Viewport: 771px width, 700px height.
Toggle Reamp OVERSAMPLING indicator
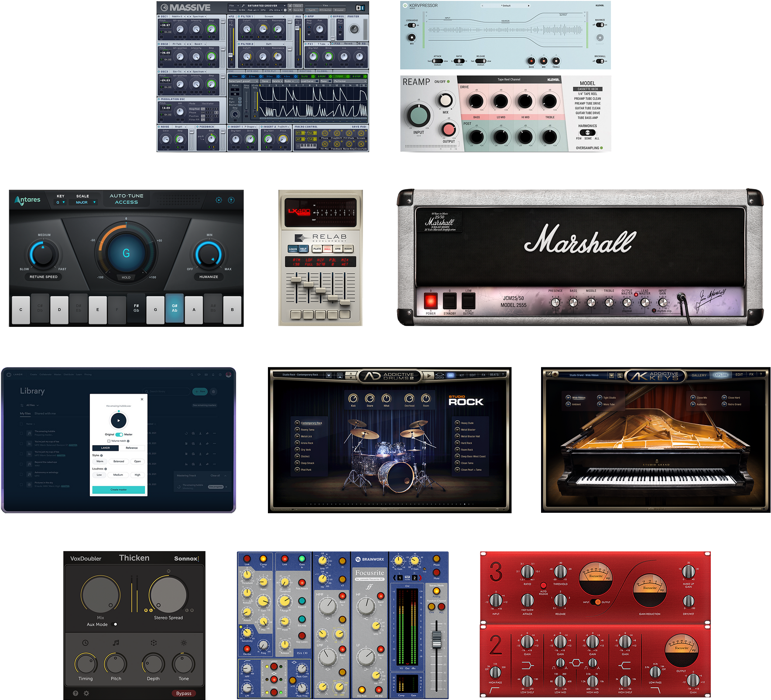(x=601, y=148)
